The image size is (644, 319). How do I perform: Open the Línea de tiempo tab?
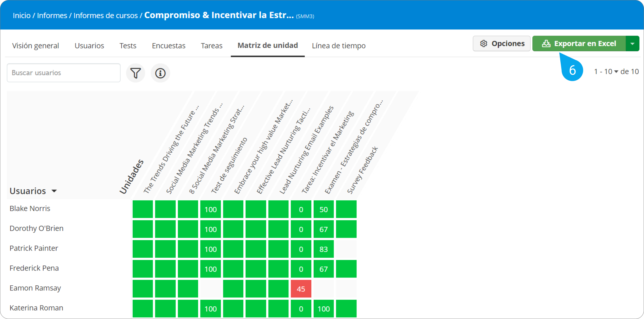click(x=339, y=46)
